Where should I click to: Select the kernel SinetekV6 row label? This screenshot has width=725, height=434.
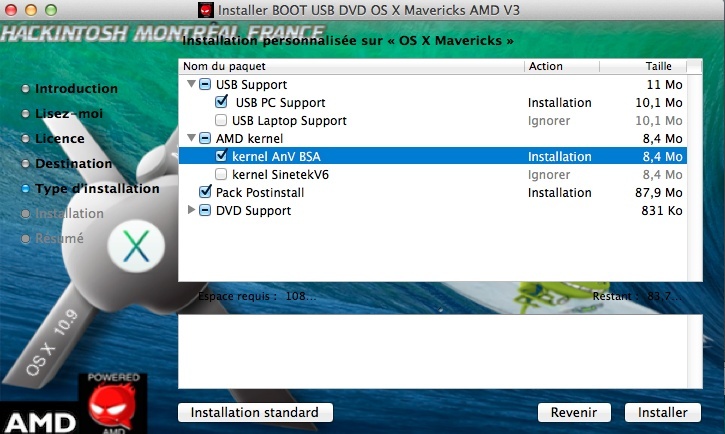[280, 175]
